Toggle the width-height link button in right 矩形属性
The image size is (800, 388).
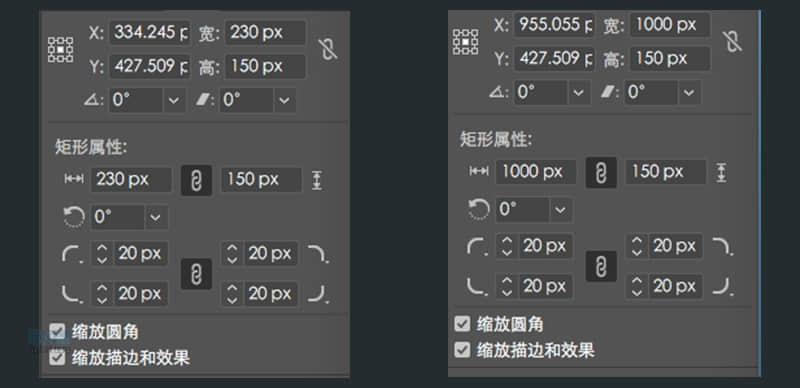(601, 173)
